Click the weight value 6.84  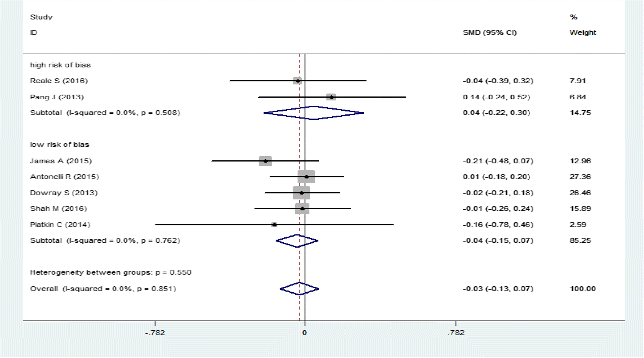[578, 97]
